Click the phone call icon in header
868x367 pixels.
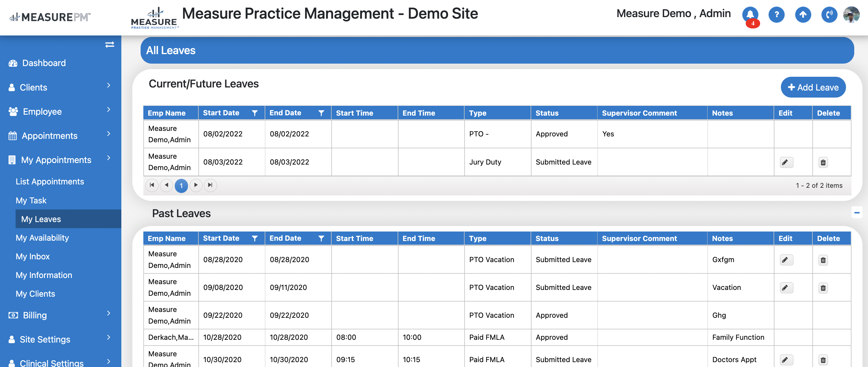[829, 14]
